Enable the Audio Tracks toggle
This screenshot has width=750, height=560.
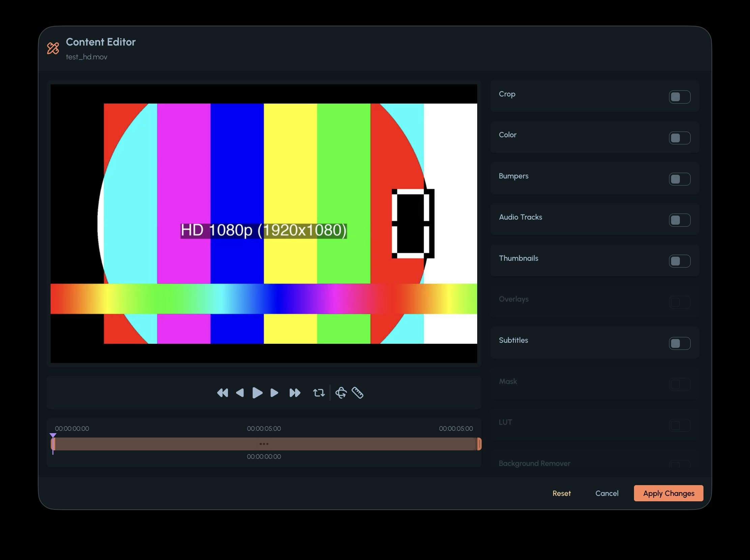(680, 220)
